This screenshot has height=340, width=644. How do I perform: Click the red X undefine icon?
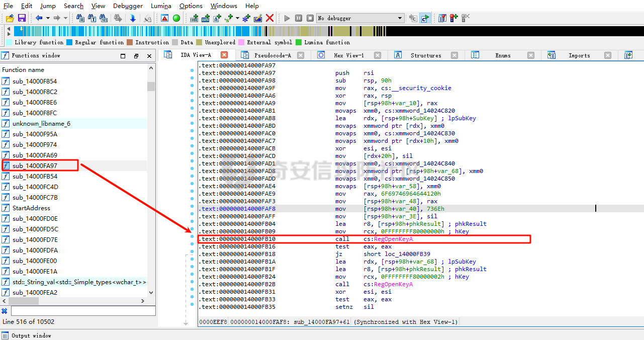coord(269,18)
